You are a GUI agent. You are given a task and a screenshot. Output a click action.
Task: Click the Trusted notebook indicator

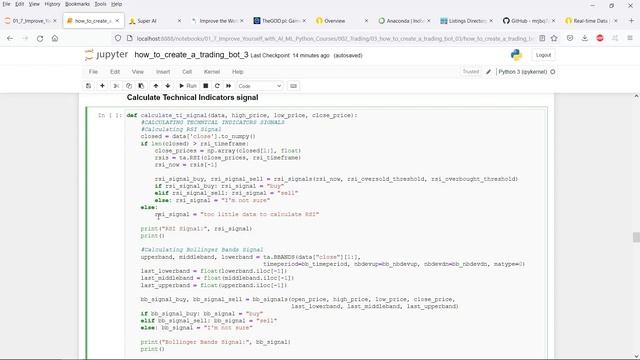coord(470,72)
